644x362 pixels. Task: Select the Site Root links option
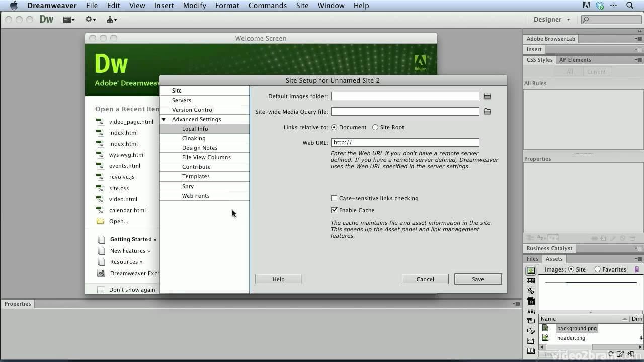(375, 127)
